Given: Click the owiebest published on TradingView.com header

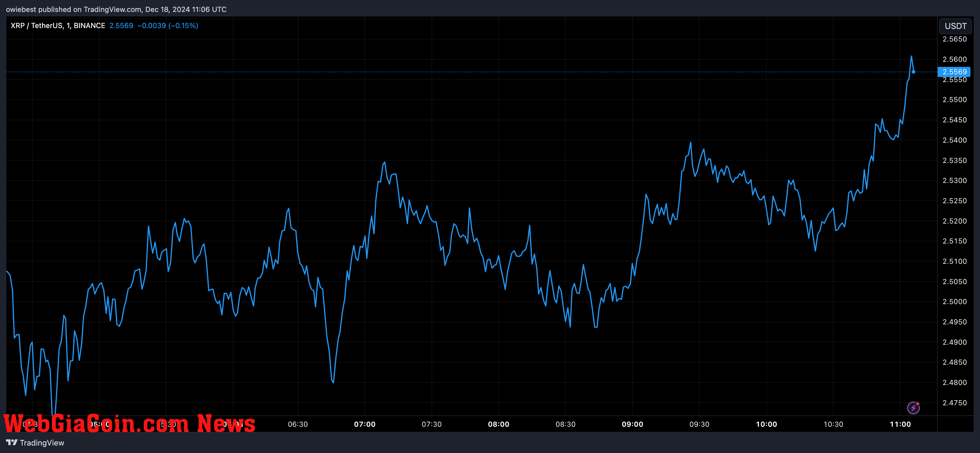Looking at the screenshot, I should pos(116,9).
